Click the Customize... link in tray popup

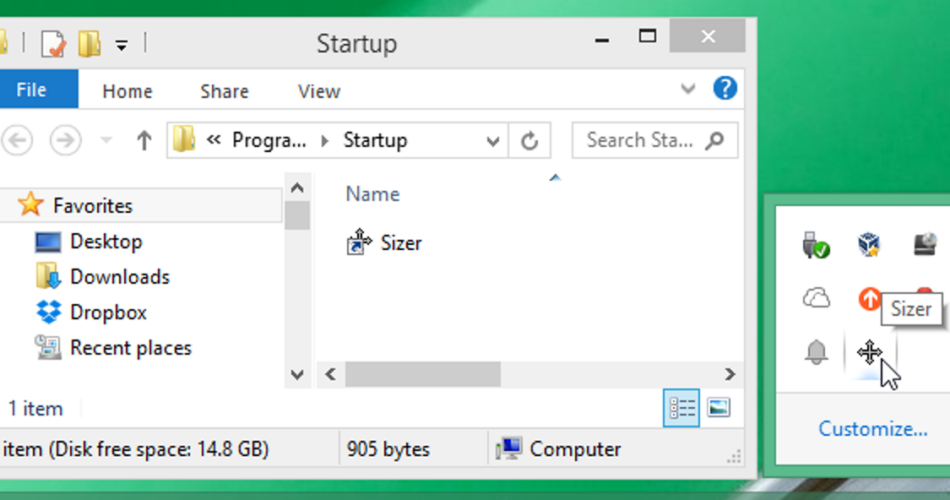pyautogui.click(x=872, y=429)
